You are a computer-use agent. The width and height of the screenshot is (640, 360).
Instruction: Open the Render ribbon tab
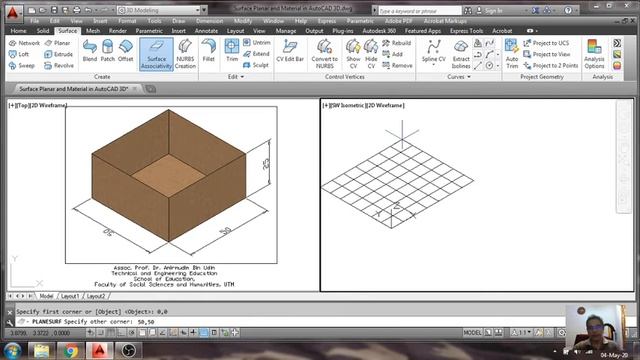(118, 31)
